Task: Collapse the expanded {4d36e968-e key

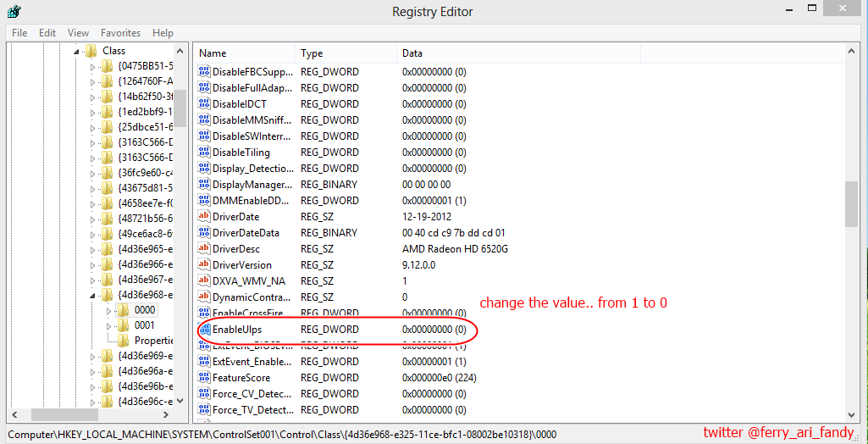Action: click(x=93, y=295)
